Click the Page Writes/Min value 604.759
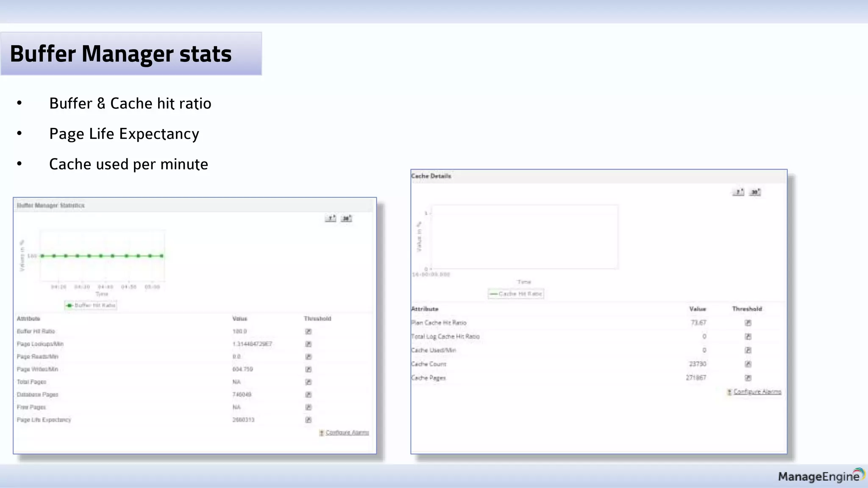This screenshot has width=868, height=488. (x=243, y=369)
